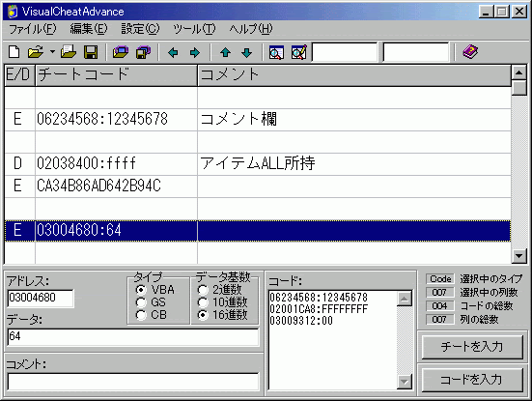This screenshot has width=532, height=401.
Task: Click the down arrow toolbar icon
Action: click(x=246, y=52)
